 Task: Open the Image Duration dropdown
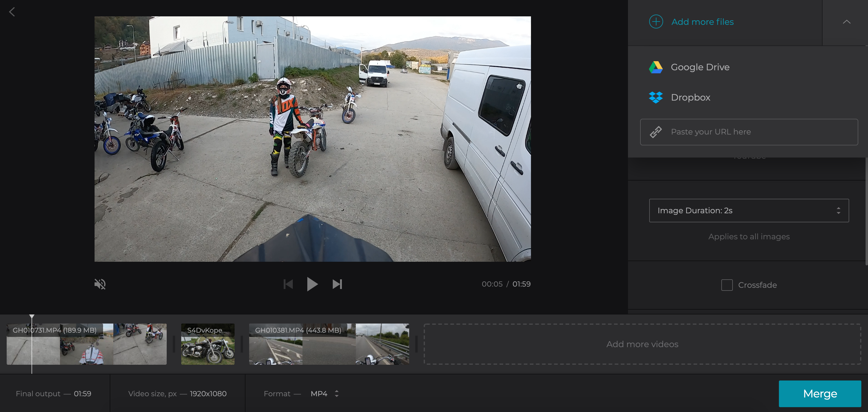(x=749, y=210)
